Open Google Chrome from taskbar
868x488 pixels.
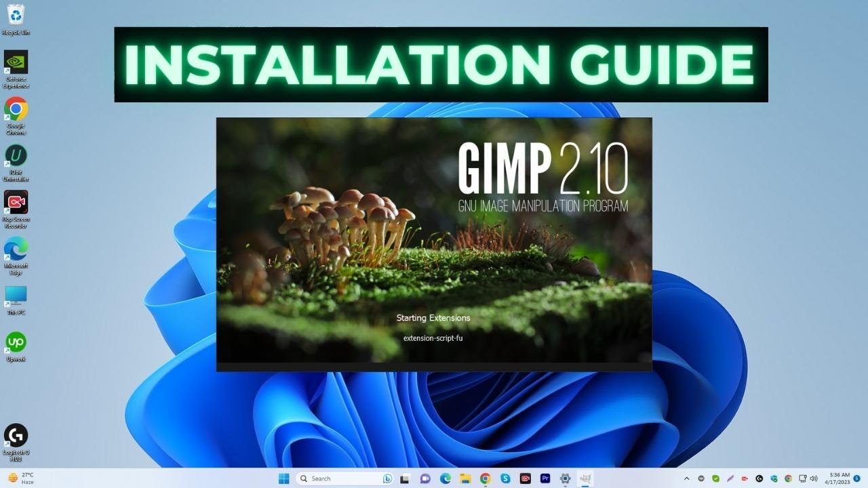(x=486, y=479)
